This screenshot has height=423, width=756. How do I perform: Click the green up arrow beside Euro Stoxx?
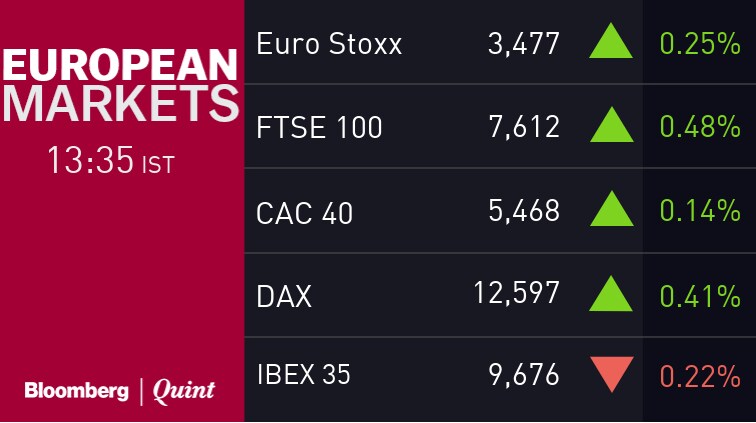point(611,44)
